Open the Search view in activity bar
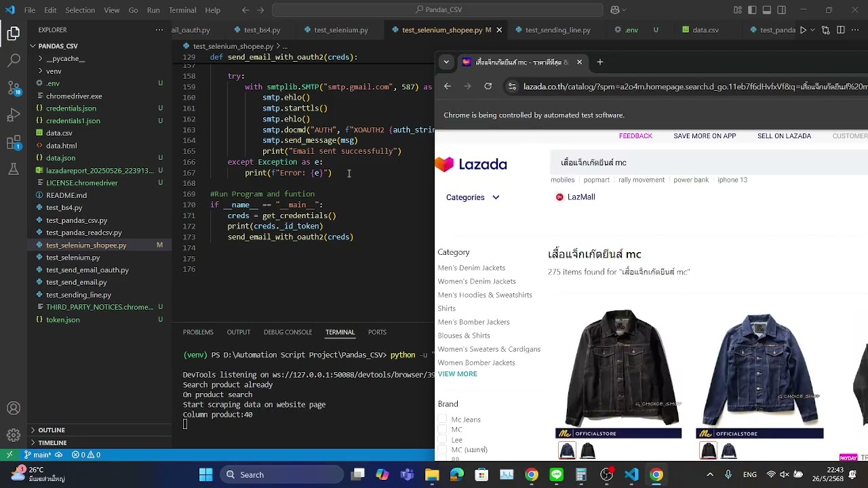868x488 pixels. (x=14, y=60)
